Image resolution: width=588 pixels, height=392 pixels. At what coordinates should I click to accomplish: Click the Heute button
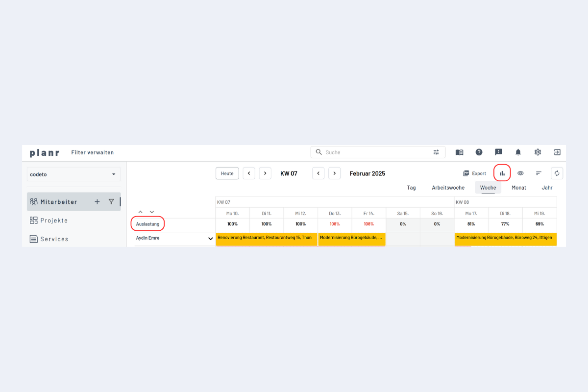coord(227,173)
